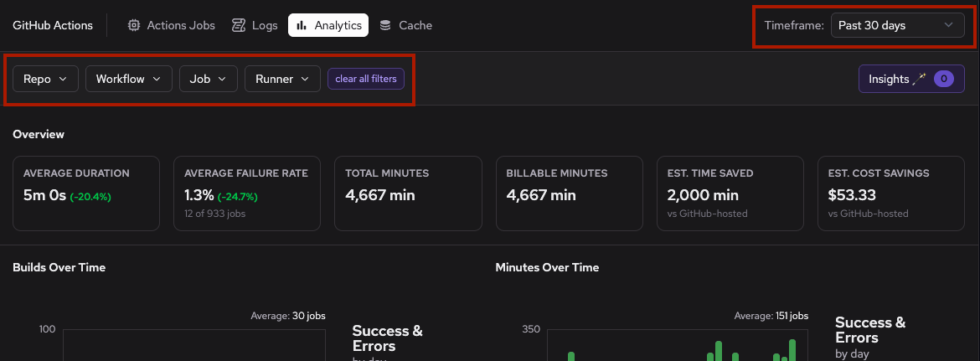Click the Insights magic wand icon

tap(920, 79)
